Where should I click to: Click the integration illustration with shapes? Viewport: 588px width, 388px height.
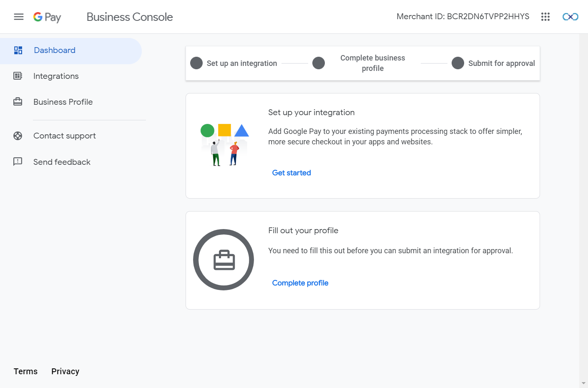(225, 145)
